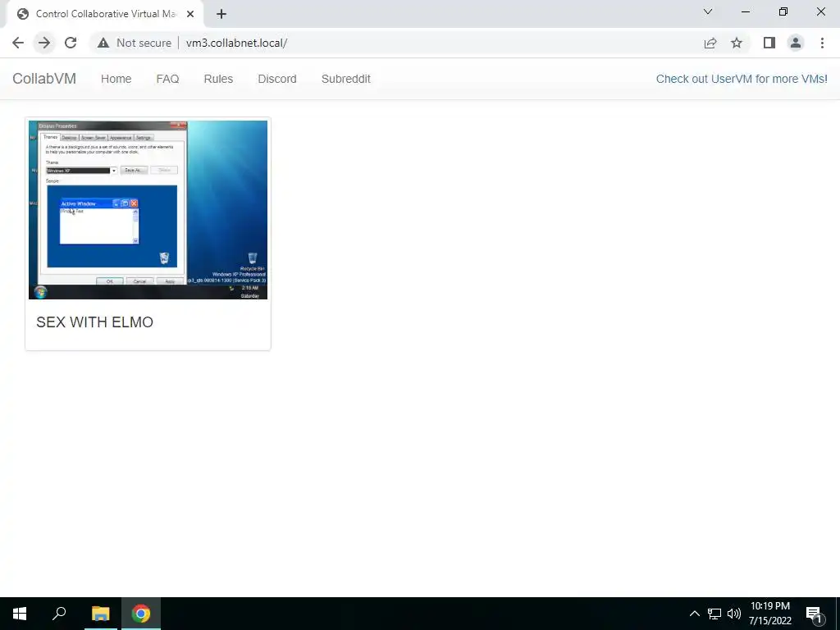This screenshot has height=630, width=840.
Task: Click Check out UserVM for more VMs link
Action: click(742, 79)
